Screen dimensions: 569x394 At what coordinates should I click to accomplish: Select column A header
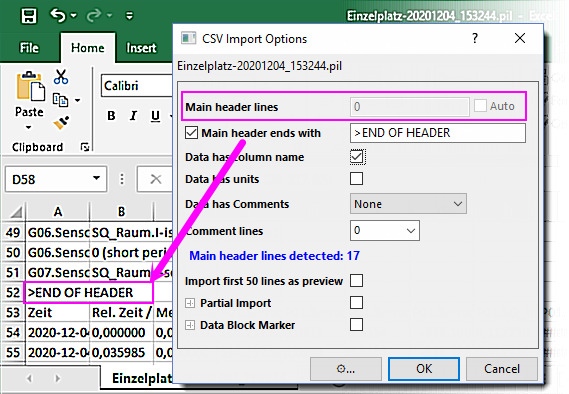(x=58, y=212)
